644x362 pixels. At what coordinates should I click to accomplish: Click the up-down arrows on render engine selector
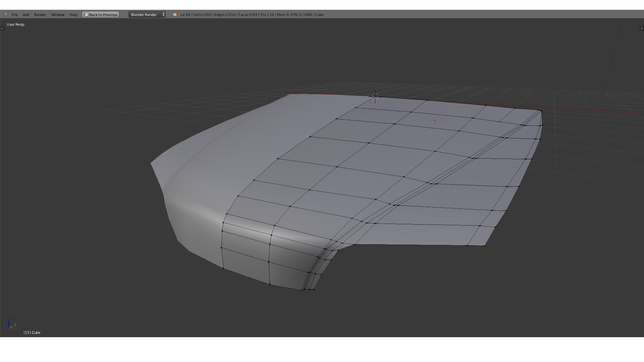click(163, 15)
